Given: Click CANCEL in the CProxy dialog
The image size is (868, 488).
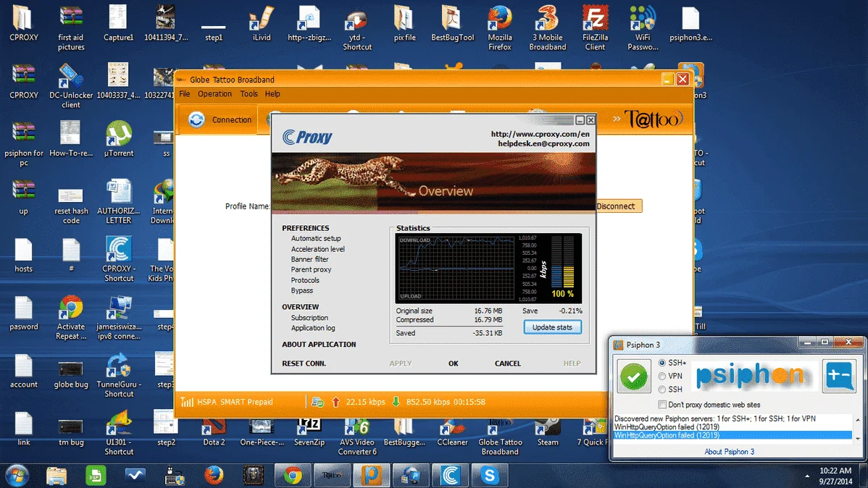Looking at the screenshot, I should (x=508, y=363).
